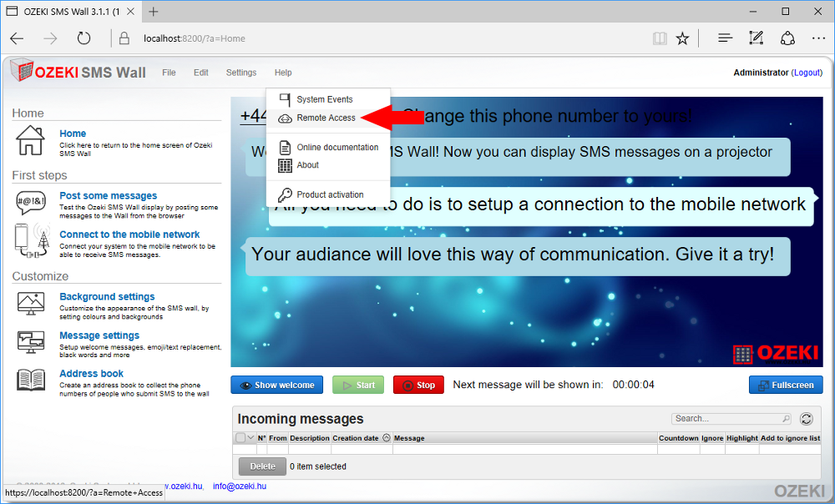Click the Fullscreen button
Image resolution: width=835 pixels, height=504 pixels.
pos(786,385)
